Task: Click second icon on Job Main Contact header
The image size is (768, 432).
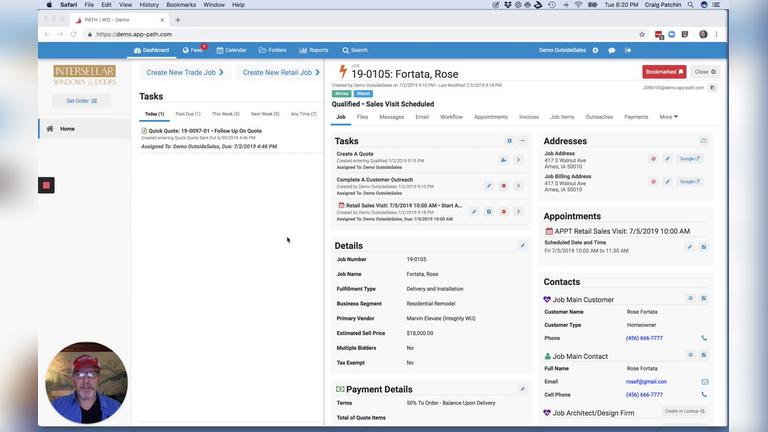Action: [x=704, y=355]
